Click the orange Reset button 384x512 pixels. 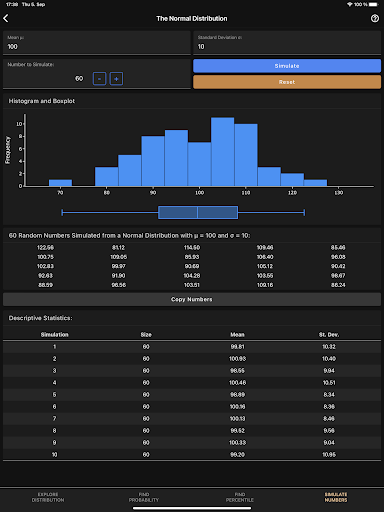pos(287,82)
